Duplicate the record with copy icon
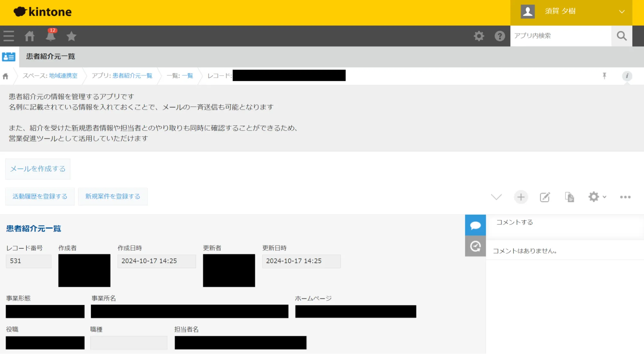Screen dimensions: 644x354 coord(569,197)
